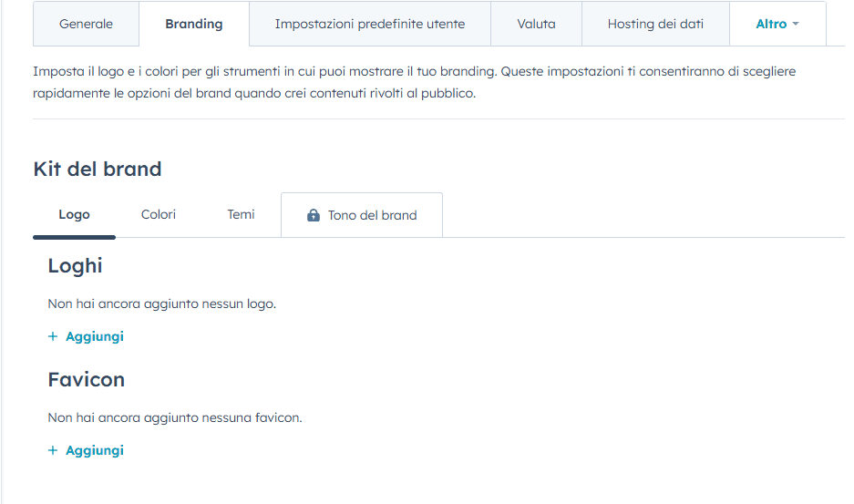Select the Logo sub-tab
854x504 pixels.
[x=74, y=215]
